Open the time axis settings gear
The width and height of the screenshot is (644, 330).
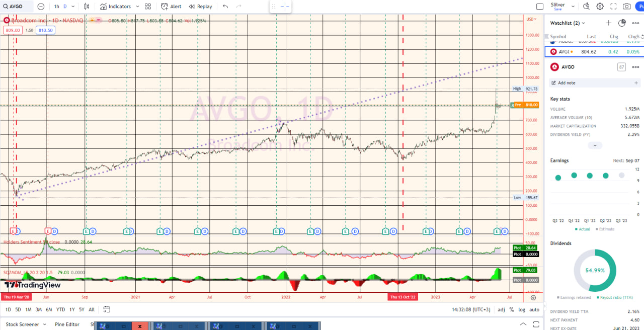click(533, 298)
